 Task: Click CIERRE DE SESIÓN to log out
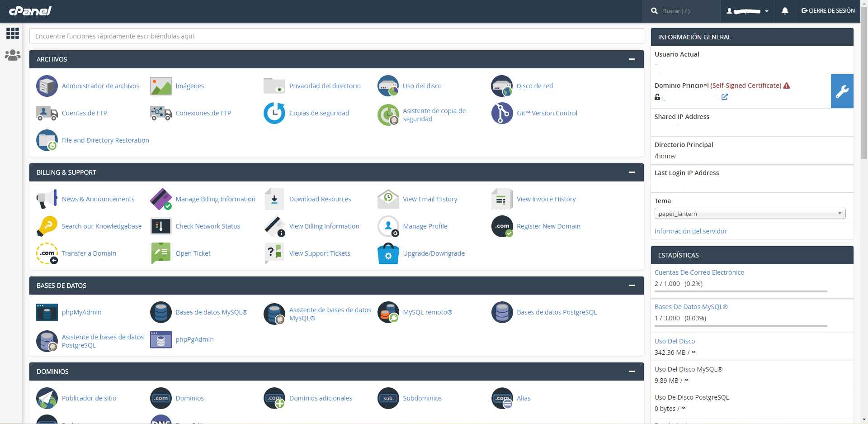click(x=828, y=11)
